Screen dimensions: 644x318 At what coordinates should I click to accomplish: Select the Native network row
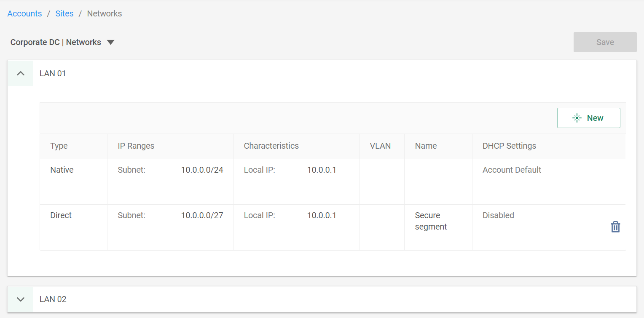(333, 182)
